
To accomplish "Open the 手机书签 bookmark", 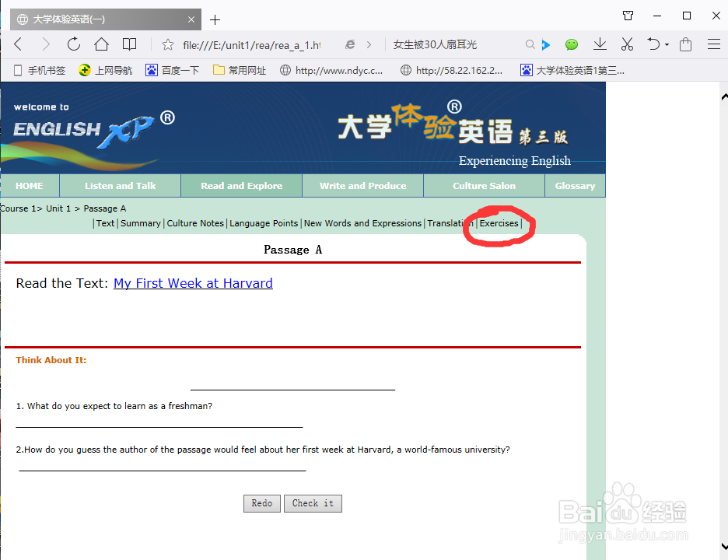I will (40, 70).
